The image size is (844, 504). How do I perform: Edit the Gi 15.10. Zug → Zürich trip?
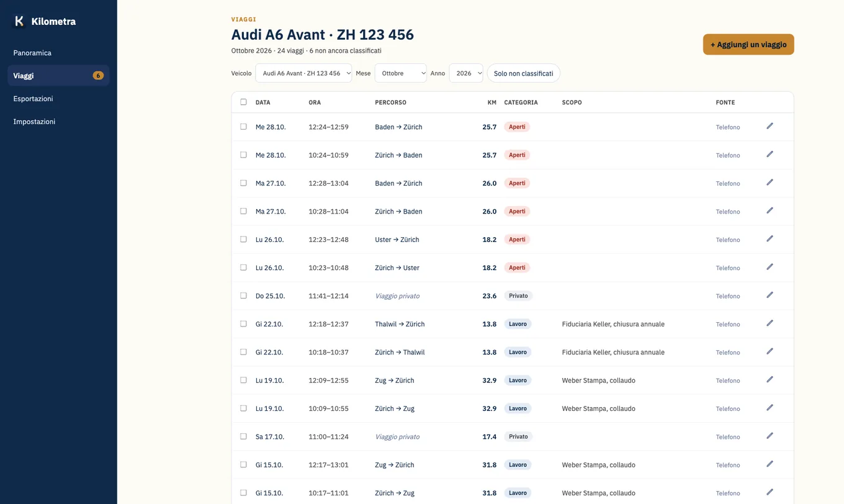[x=770, y=464]
